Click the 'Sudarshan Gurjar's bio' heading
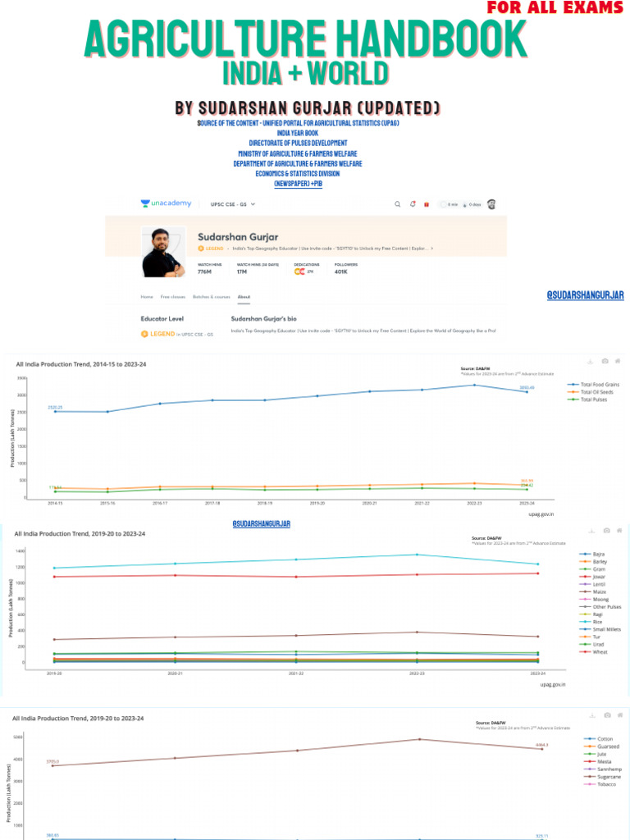630x840 pixels. (263, 319)
